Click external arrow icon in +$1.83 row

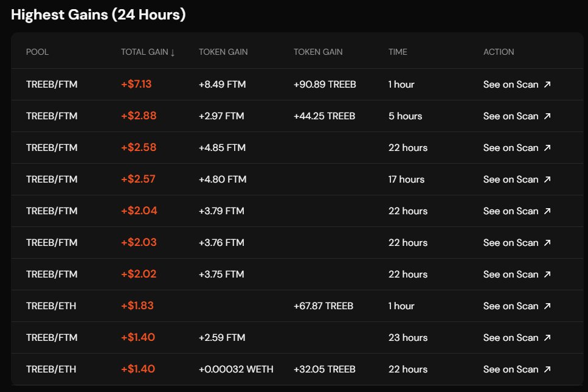click(x=547, y=306)
